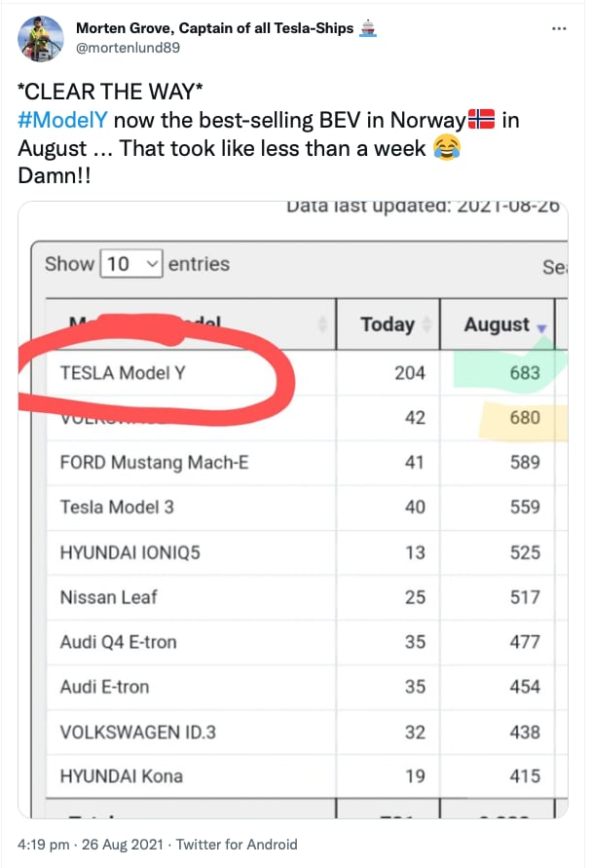Click the Twitter for Android source link
The image size is (591, 868).
(x=237, y=845)
